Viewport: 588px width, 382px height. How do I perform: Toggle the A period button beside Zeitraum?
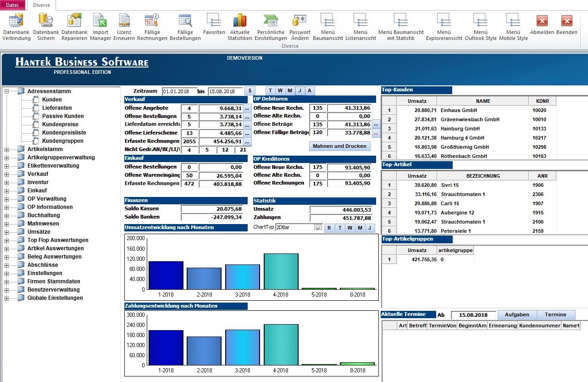click(x=310, y=91)
